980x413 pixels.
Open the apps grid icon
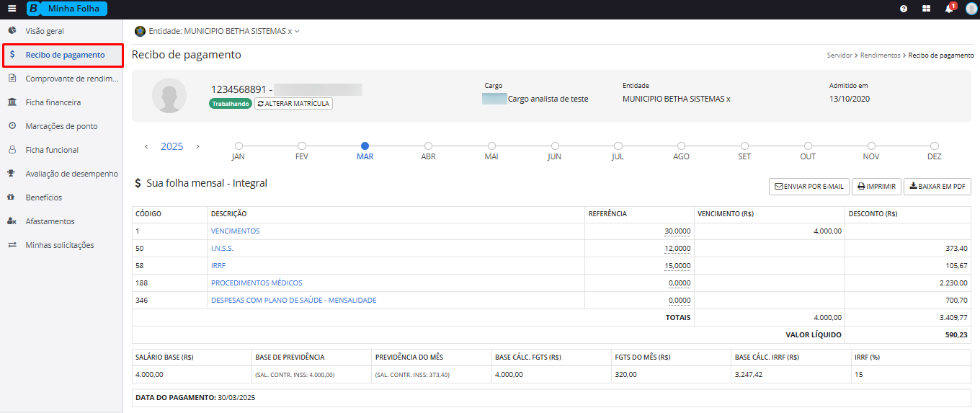(926, 9)
